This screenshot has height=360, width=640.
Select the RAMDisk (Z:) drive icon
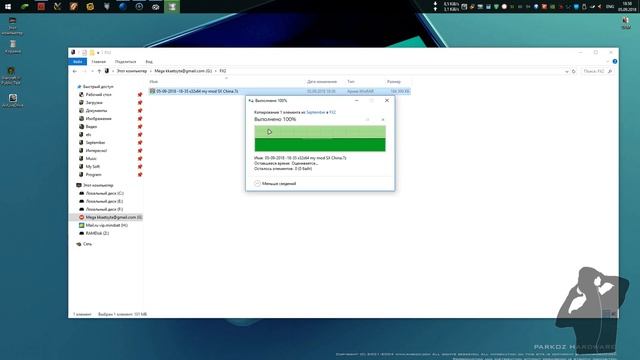(x=82, y=233)
